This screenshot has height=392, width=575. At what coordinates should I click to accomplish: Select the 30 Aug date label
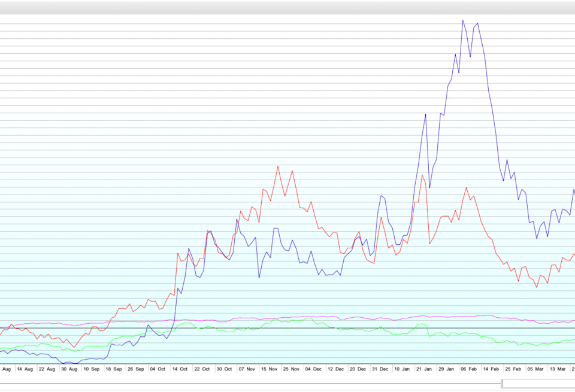69,369
